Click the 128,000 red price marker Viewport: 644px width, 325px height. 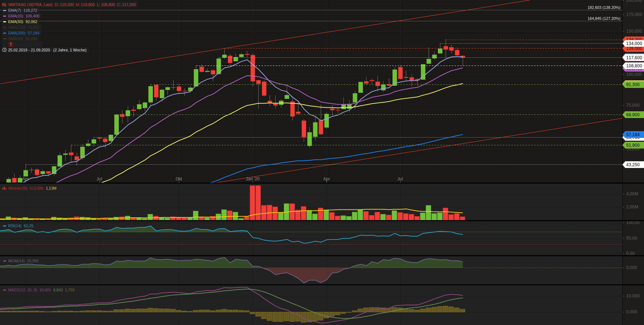[633, 49]
